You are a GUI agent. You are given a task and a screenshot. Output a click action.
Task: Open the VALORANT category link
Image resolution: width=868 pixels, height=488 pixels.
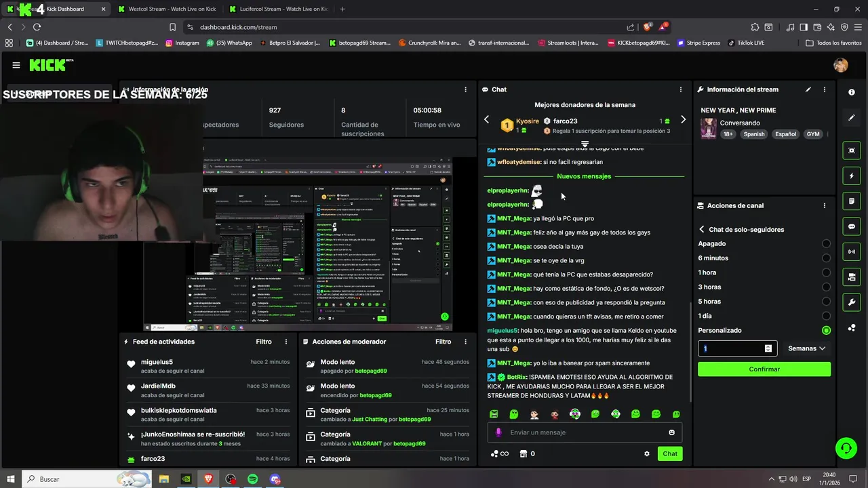tap(368, 444)
